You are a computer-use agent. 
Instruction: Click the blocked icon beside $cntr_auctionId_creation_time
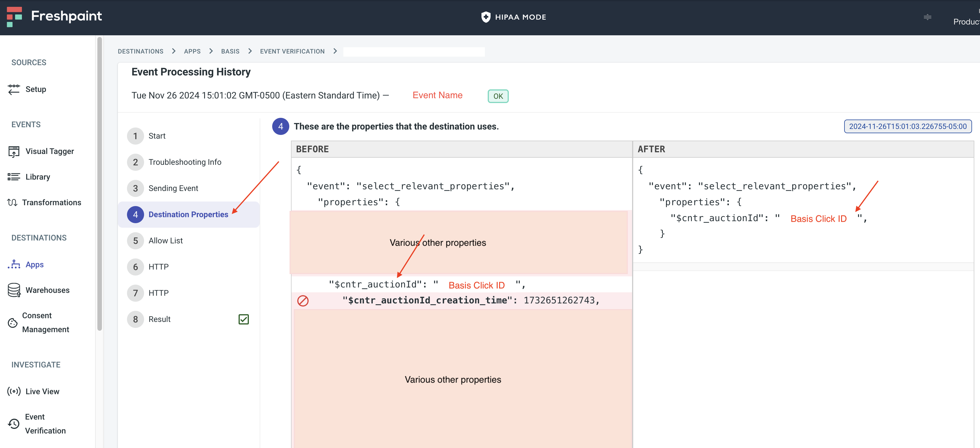(x=303, y=301)
